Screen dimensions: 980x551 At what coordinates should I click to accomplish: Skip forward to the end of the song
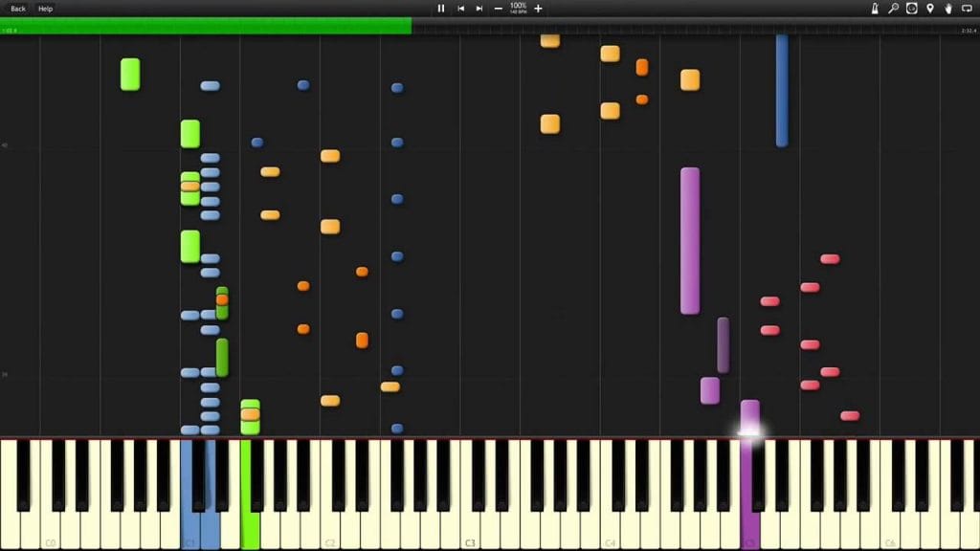coord(479,9)
